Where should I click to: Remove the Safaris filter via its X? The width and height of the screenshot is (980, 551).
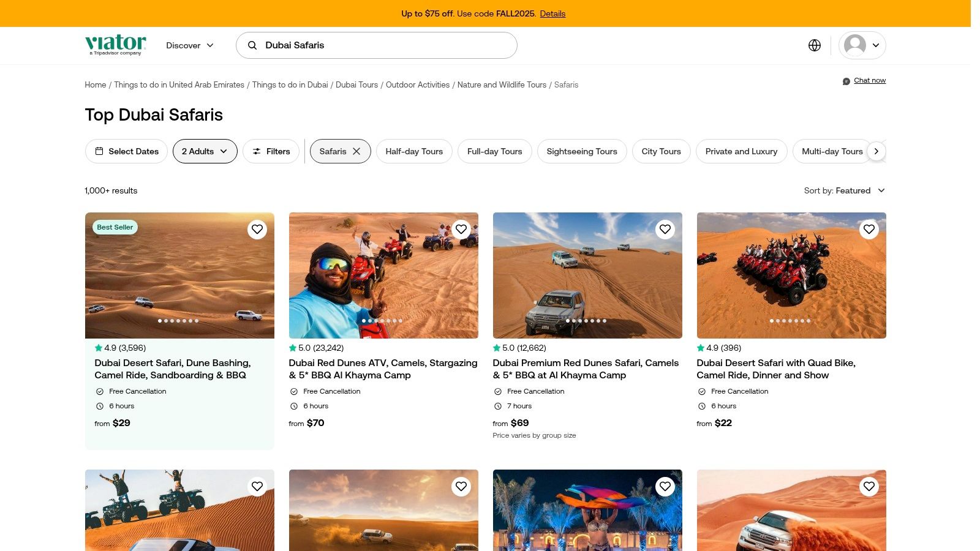tap(356, 151)
